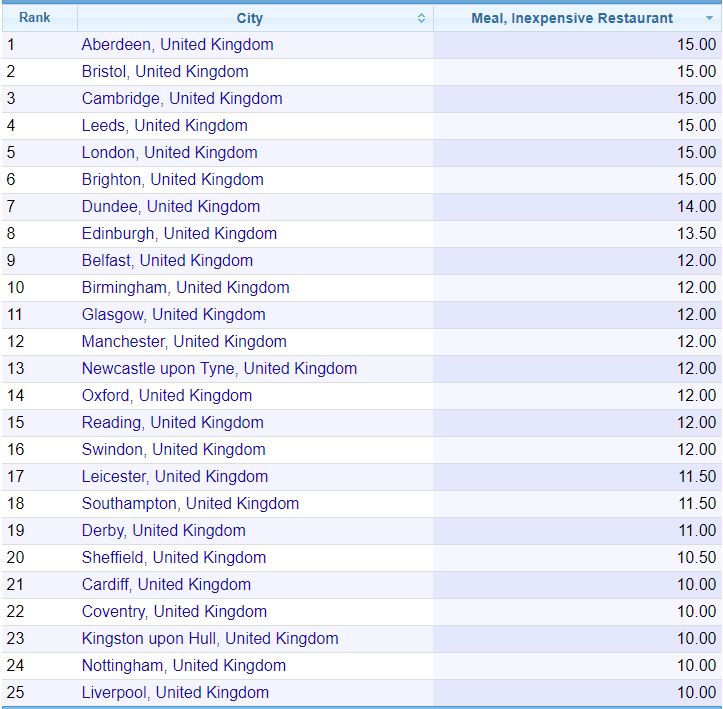
Task: Toggle sort arrow on Meal column
Action: click(x=709, y=18)
